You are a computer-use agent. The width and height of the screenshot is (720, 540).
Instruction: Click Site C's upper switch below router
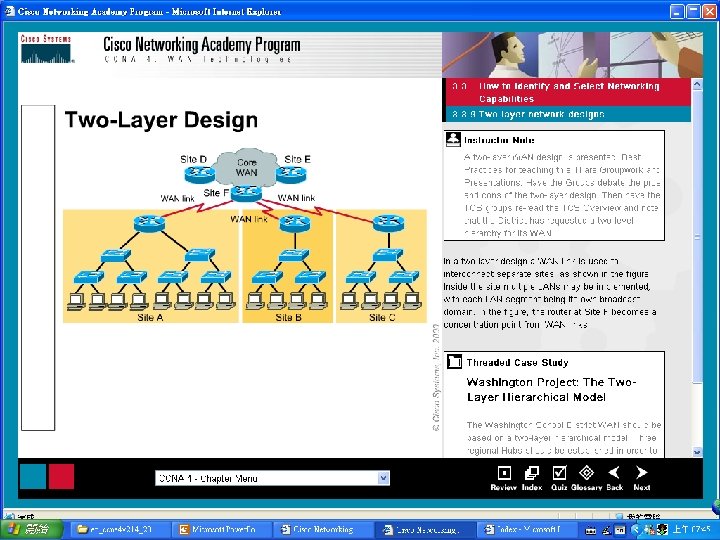tap(388, 254)
